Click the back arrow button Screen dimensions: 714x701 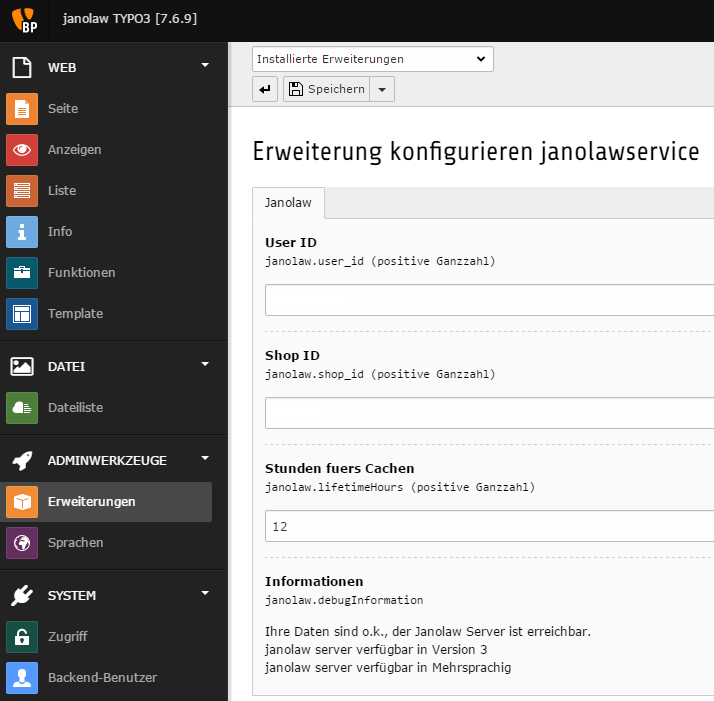click(x=265, y=89)
